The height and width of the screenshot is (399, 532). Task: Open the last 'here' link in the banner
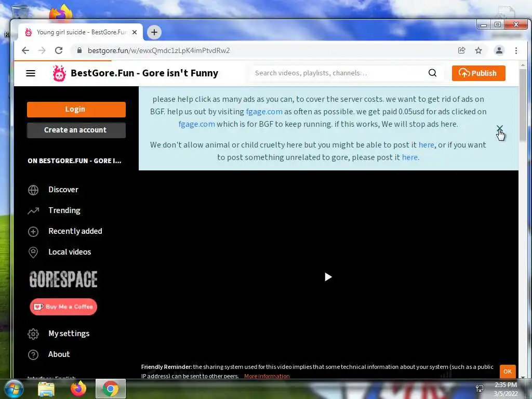click(x=410, y=157)
